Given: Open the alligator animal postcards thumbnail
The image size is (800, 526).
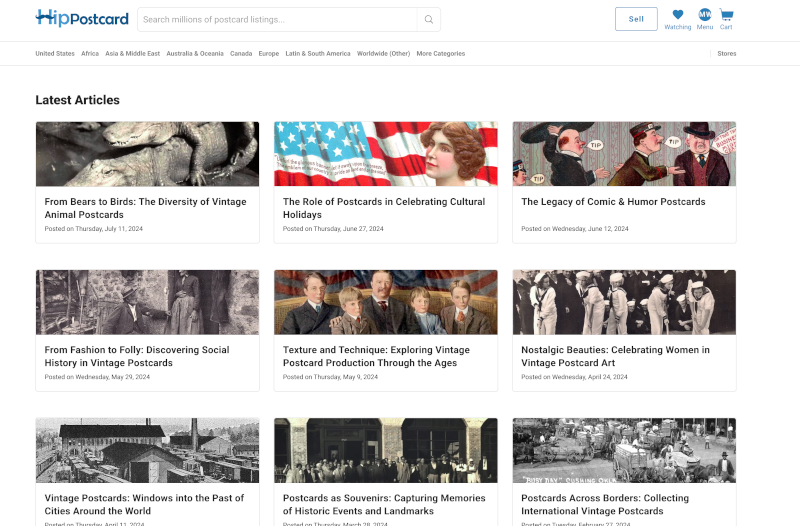Looking at the screenshot, I should (147, 154).
